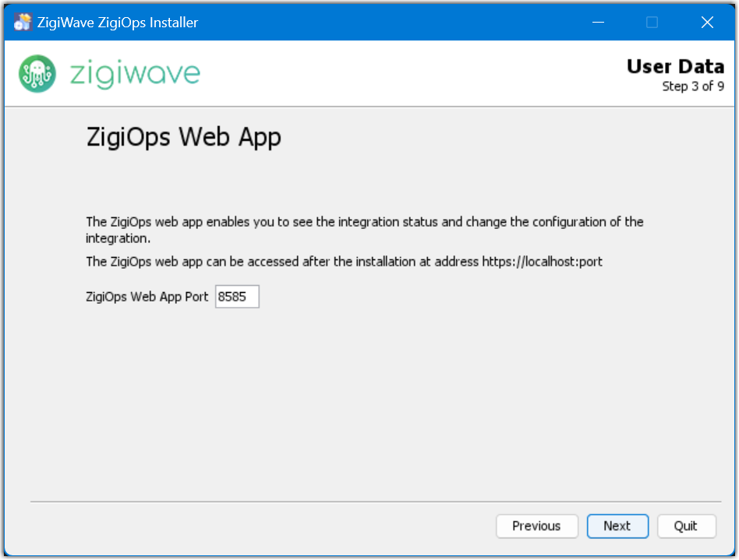
Task: Click the ZigiWave octopus logo icon
Action: coord(37,74)
